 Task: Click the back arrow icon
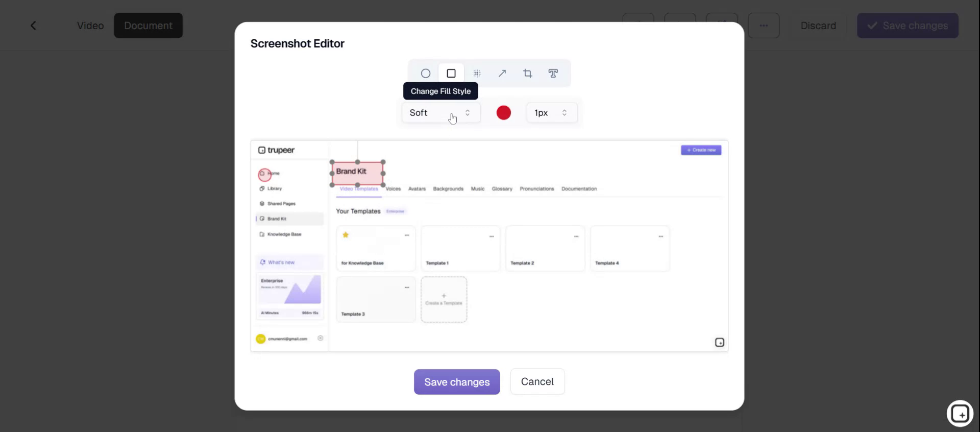[33, 26]
